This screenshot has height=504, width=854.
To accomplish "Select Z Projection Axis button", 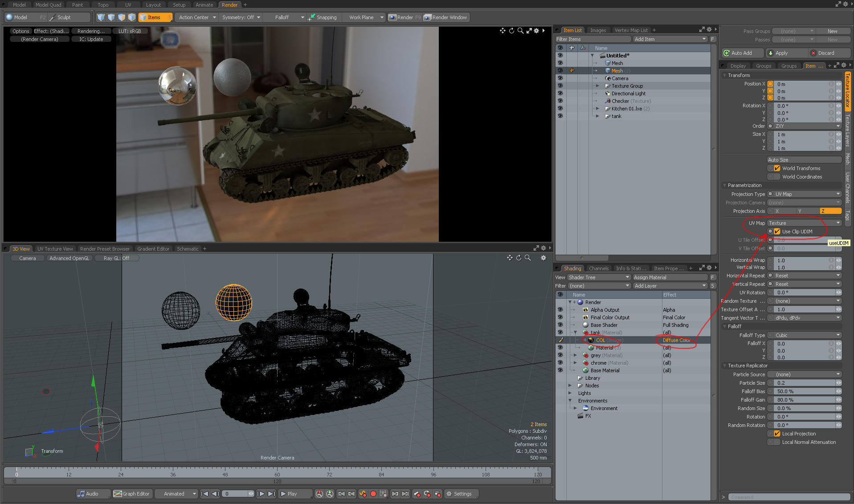I will click(830, 211).
